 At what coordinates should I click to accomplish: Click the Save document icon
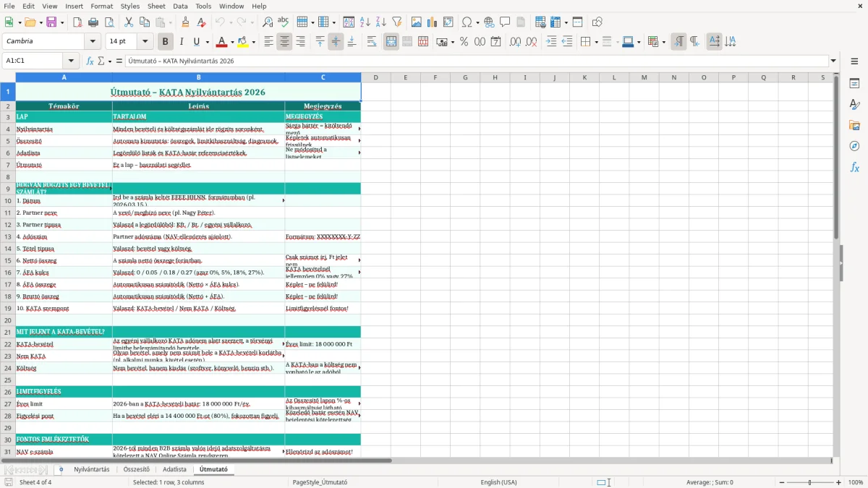click(51, 22)
